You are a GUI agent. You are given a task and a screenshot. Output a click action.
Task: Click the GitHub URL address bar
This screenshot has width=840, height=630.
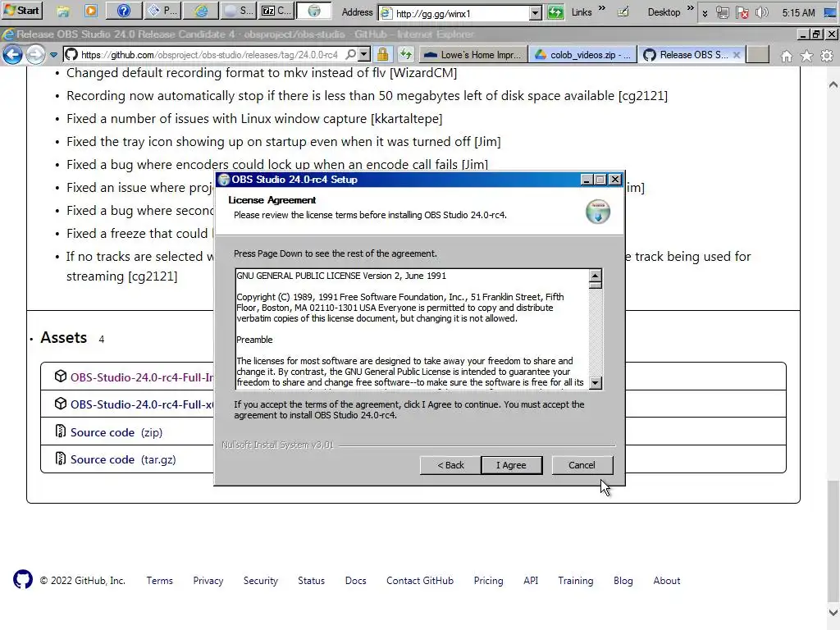pyautogui.click(x=209, y=55)
